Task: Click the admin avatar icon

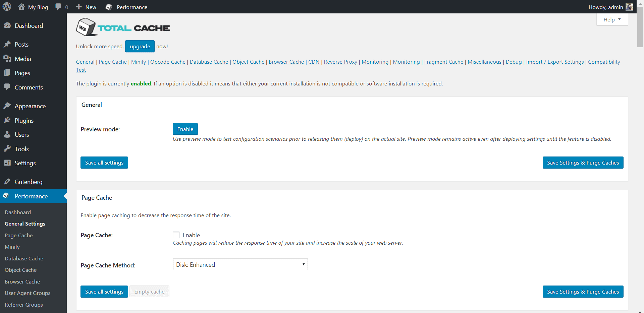Action: click(x=630, y=7)
